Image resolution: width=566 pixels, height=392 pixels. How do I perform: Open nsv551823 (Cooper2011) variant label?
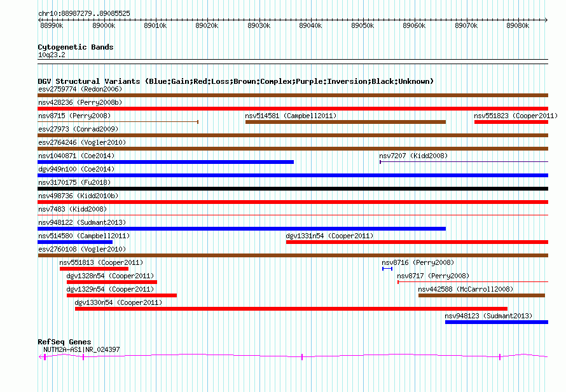[x=516, y=116]
